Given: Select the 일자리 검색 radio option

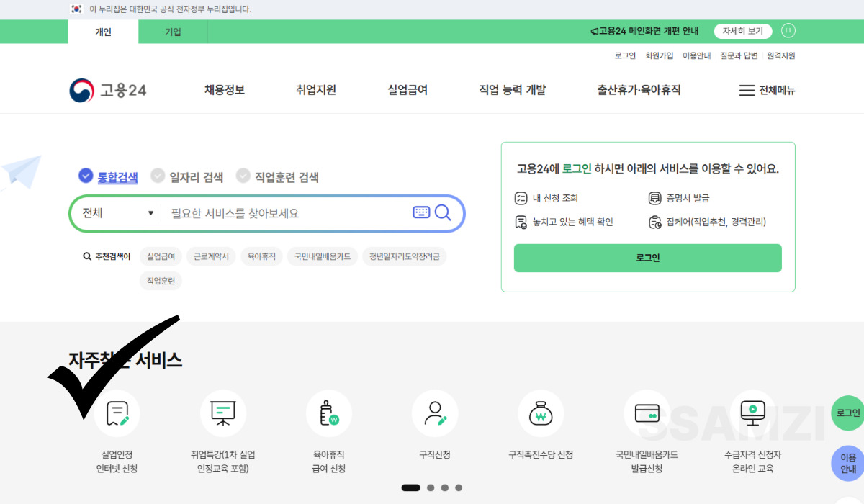Looking at the screenshot, I should tap(187, 176).
